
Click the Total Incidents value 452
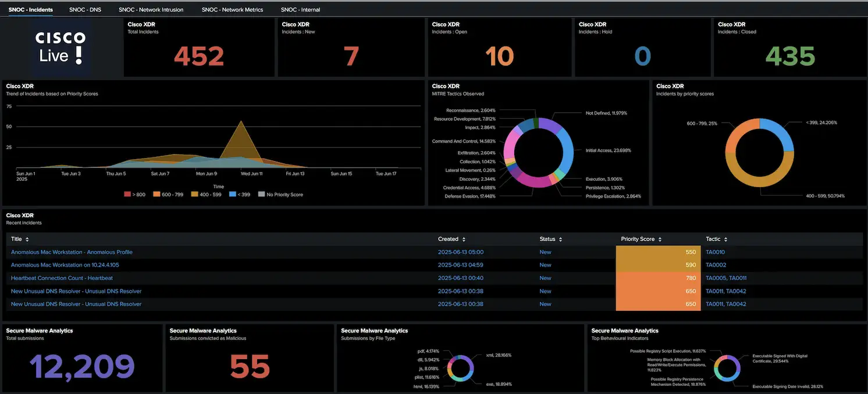pyautogui.click(x=199, y=56)
